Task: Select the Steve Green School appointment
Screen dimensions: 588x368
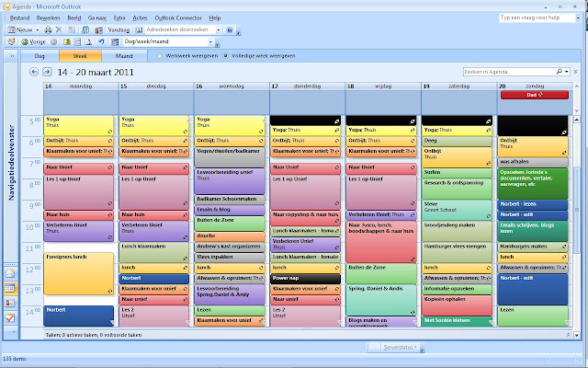Action: [x=457, y=210]
